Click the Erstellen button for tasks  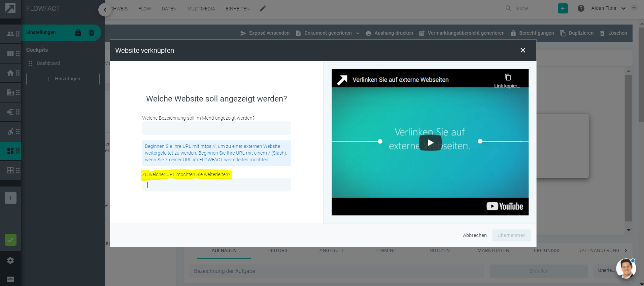539,271
